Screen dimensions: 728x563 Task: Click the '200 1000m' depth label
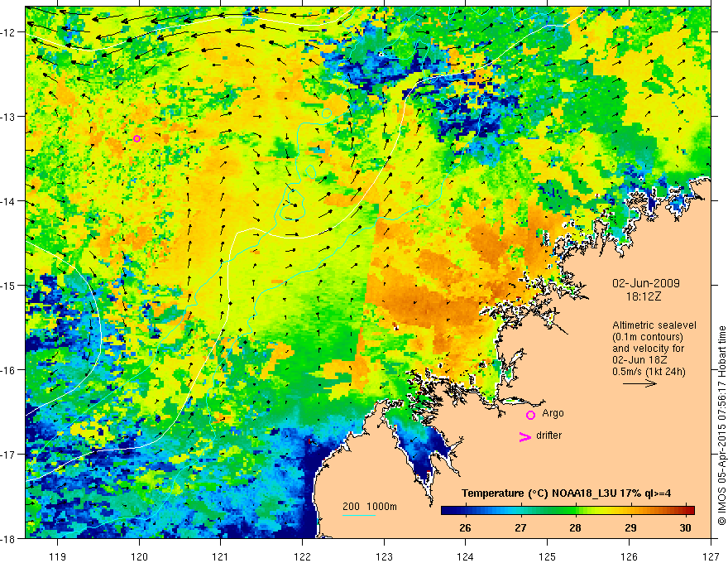click(x=370, y=507)
